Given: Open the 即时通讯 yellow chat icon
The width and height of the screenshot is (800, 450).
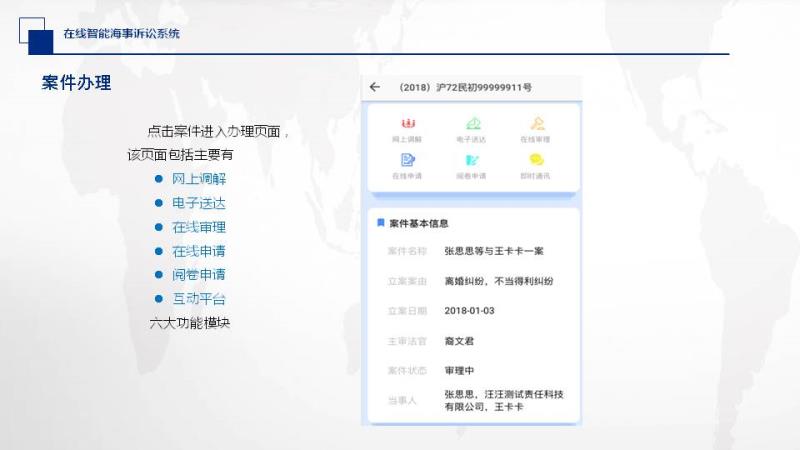Looking at the screenshot, I should (x=536, y=160).
